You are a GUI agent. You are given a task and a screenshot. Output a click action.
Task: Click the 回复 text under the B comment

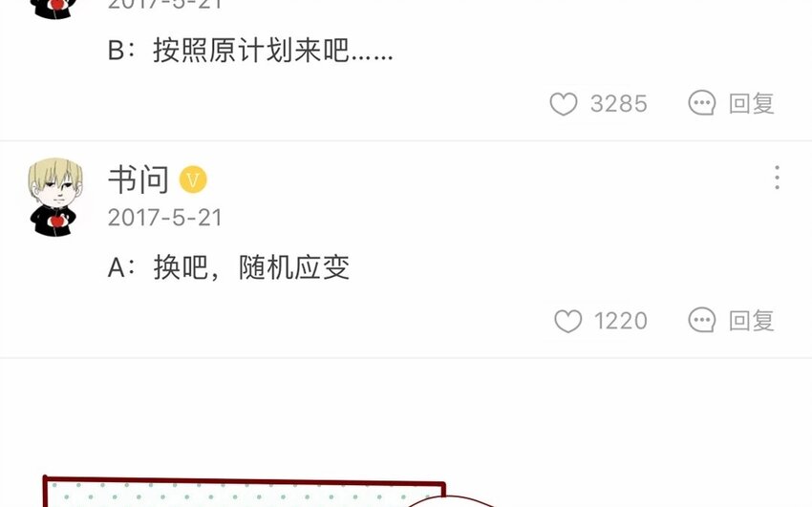pyautogui.click(x=752, y=103)
